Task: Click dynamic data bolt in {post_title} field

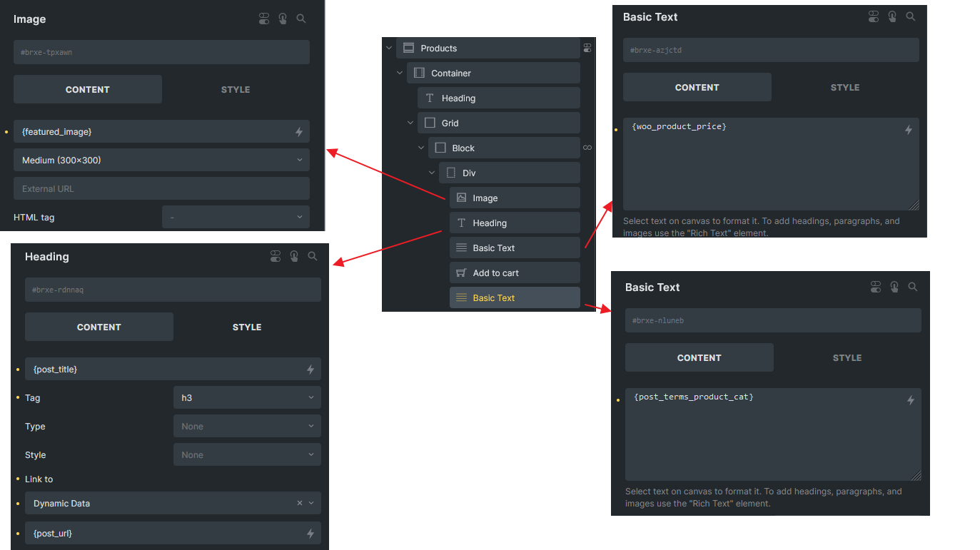Action: click(x=310, y=370)
